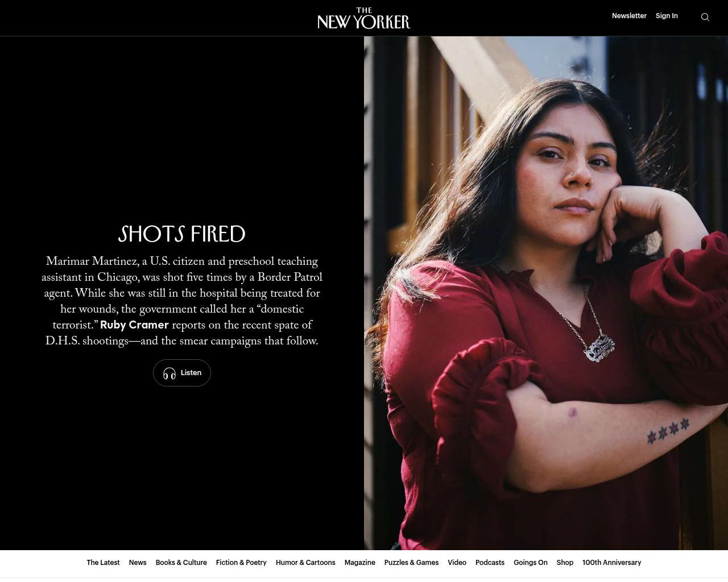Open the Marimar Martinez portrait photo
The image size is (728, 582).
[546, 293]
